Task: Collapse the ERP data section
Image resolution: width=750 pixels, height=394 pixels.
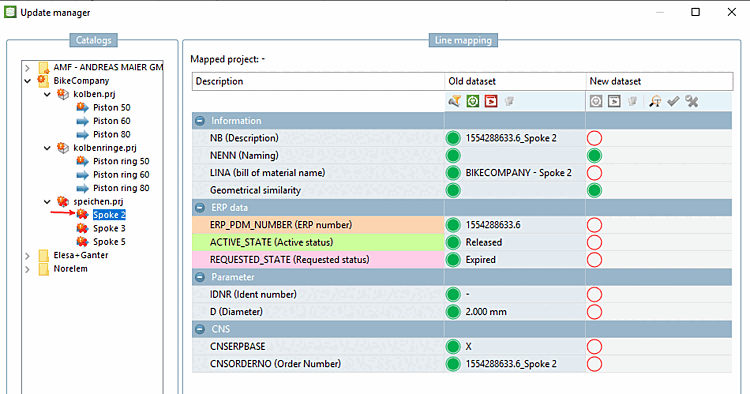Action: point(200,208)
